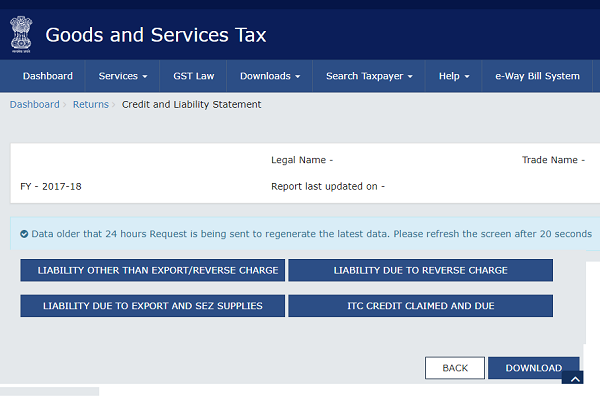
Task: Click the Report last updated on label
Action: pos(328,186)
